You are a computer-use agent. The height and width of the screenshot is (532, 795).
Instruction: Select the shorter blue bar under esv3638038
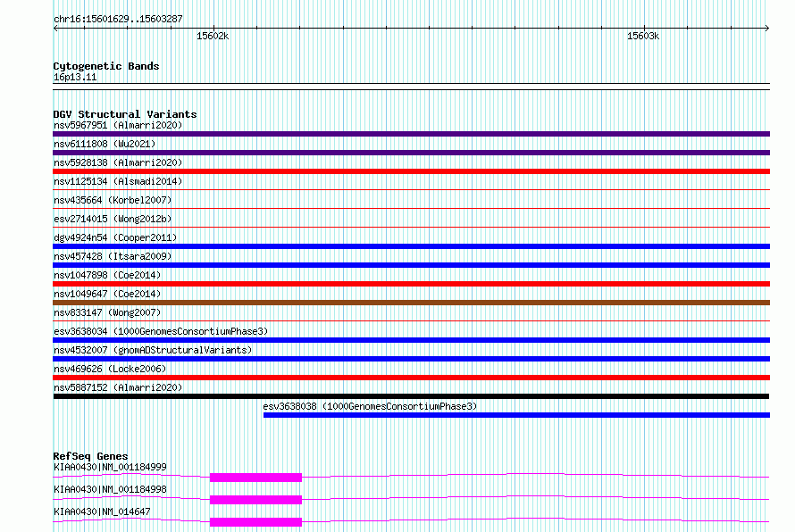click(x=516, y=415)
